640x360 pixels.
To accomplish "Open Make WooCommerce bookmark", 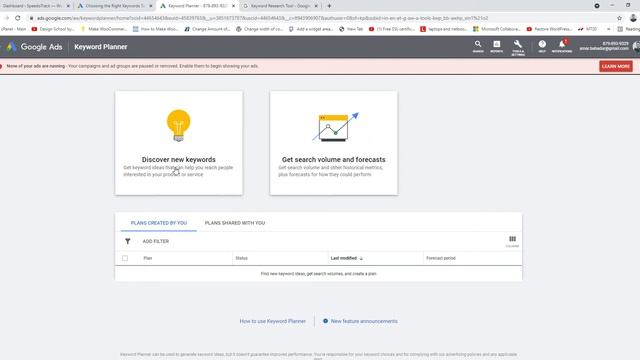I will click(104, 29).
